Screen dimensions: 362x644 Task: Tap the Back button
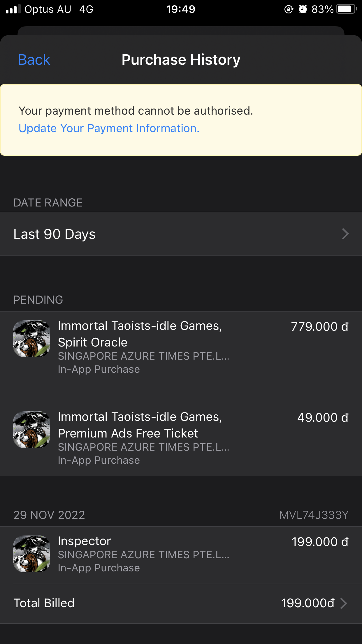coord(34,60)
